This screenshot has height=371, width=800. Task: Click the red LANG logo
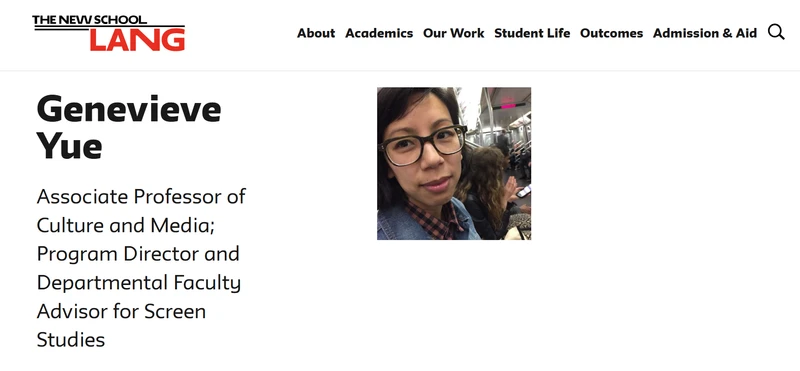point(137,40)
